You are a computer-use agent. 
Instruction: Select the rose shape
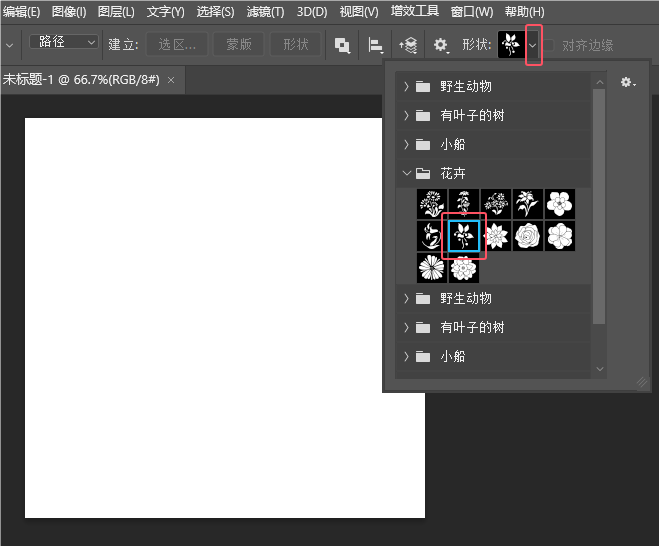(x=528, y=236)
